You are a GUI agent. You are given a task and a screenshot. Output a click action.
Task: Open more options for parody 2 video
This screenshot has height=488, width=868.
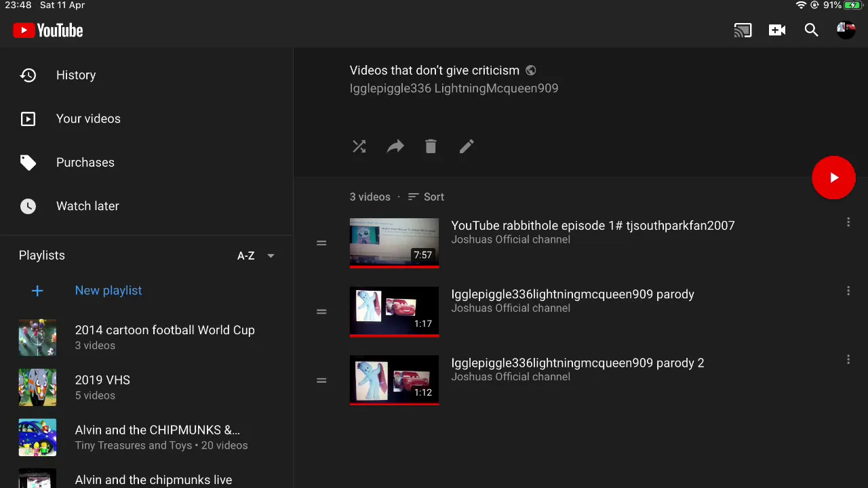(848, 360)
